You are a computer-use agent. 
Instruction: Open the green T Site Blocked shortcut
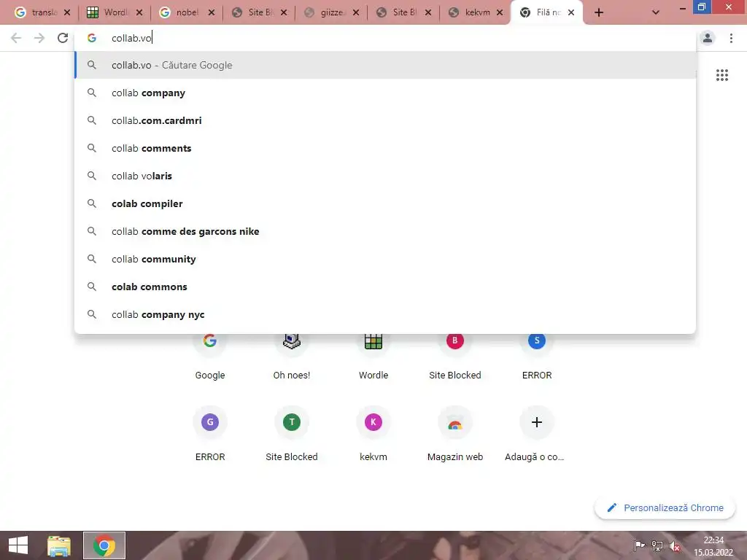pyautogui.click(x=292, y=433)
